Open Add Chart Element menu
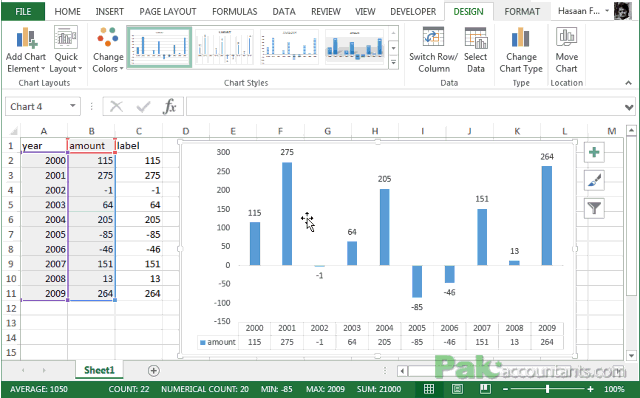 tap(26, 50)
